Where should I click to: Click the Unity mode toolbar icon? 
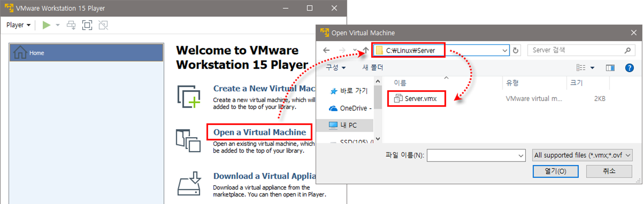click(x=103, y=25)
